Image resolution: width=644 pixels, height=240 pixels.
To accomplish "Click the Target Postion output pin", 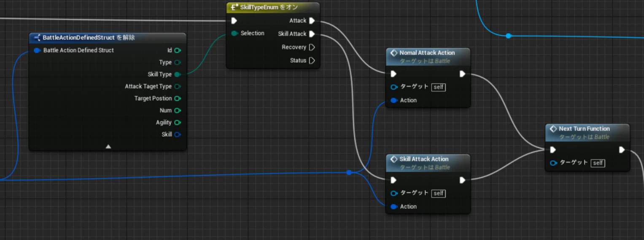I will (x=178, y=99).
